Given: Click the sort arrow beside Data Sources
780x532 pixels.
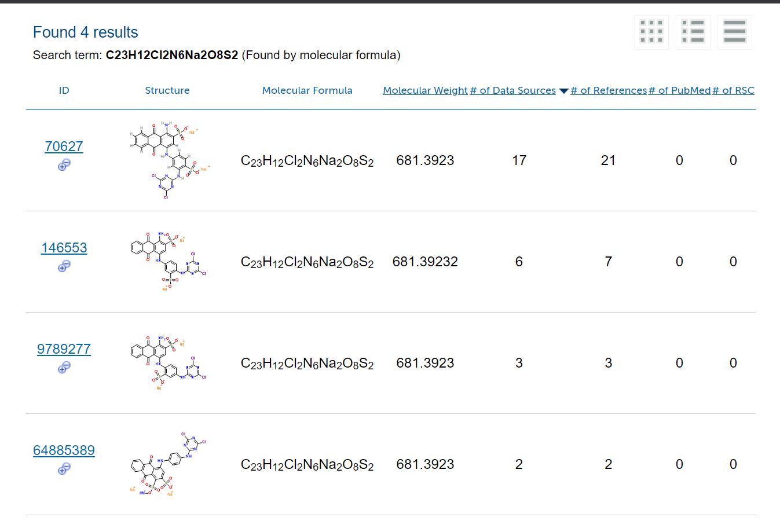Looking at the screenshot, I should click(x=563, y=91).
